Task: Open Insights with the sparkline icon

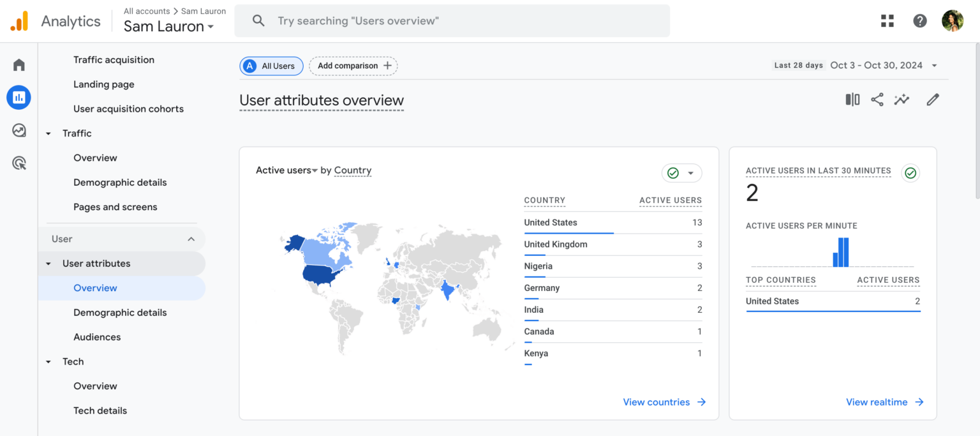Action: point(902,100)
